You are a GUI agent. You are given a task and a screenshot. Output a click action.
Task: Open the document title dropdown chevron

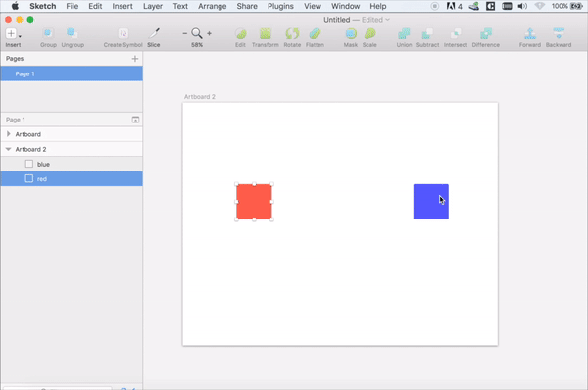pos(387,20)
